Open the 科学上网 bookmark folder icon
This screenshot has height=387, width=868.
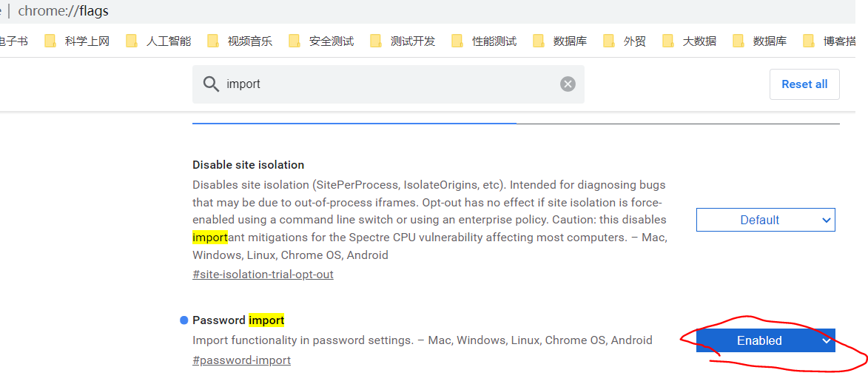[50, 41]
